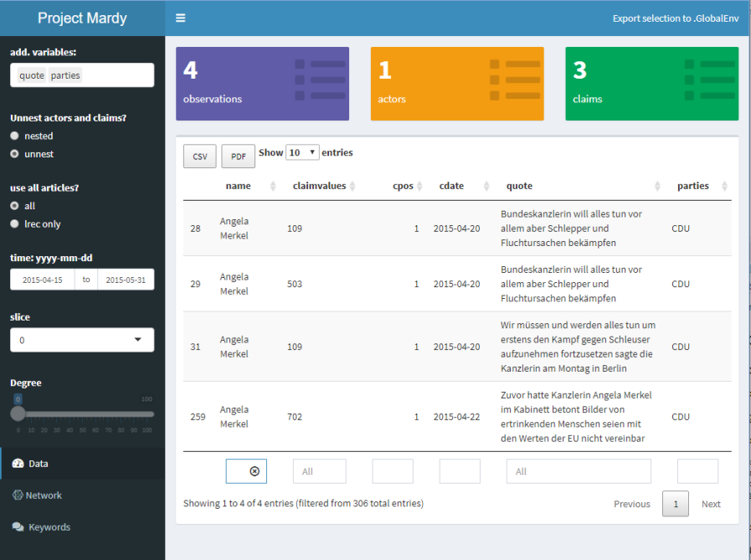751x560 pixels.
Task: Click CDU party cell in row 29
Action: (681, 284)
